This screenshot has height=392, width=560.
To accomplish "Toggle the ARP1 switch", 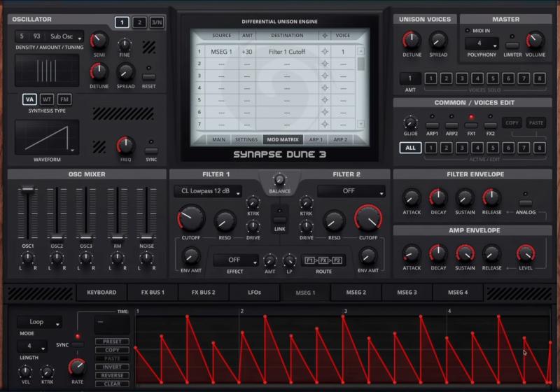I will [432, 125].
